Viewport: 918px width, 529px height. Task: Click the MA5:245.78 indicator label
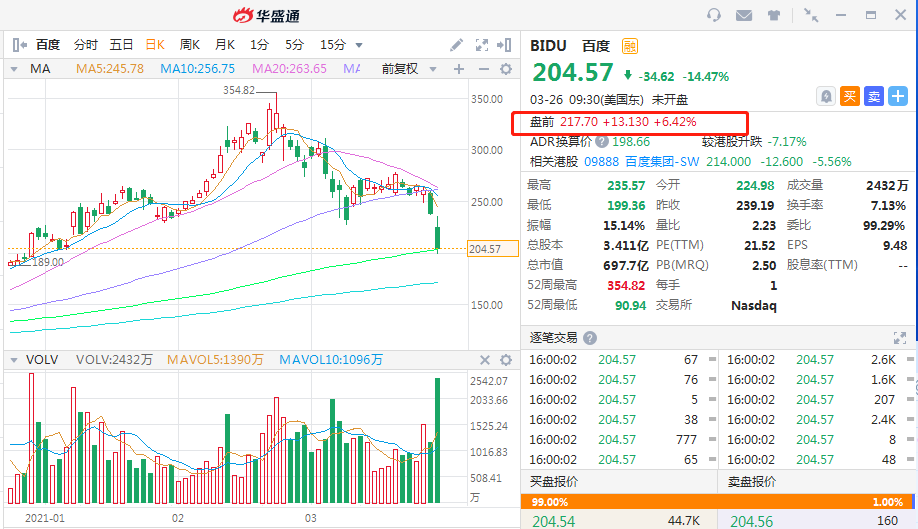point(110,69)
